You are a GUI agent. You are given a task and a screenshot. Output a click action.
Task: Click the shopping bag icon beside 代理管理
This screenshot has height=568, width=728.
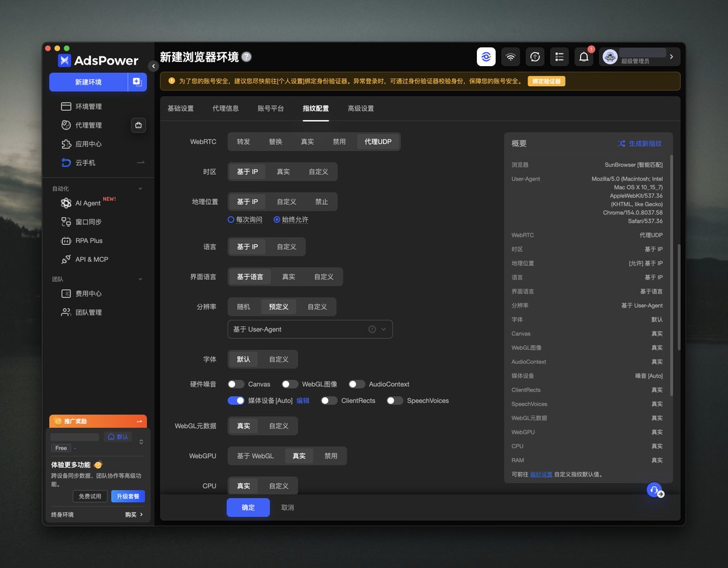tap(138, 125)
